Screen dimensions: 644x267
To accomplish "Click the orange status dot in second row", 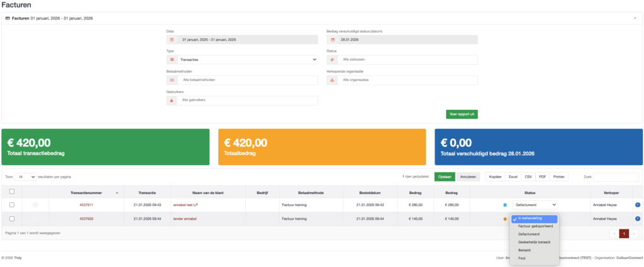I will click(x=505, y=219).
